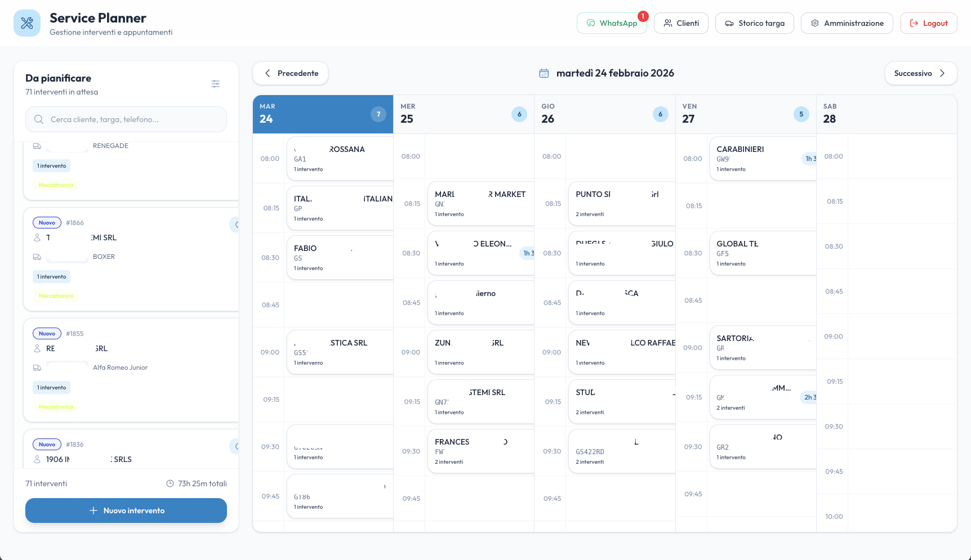Click the gear icon on the Amministrazione button

pyautogui.click(x=814, y=23)
